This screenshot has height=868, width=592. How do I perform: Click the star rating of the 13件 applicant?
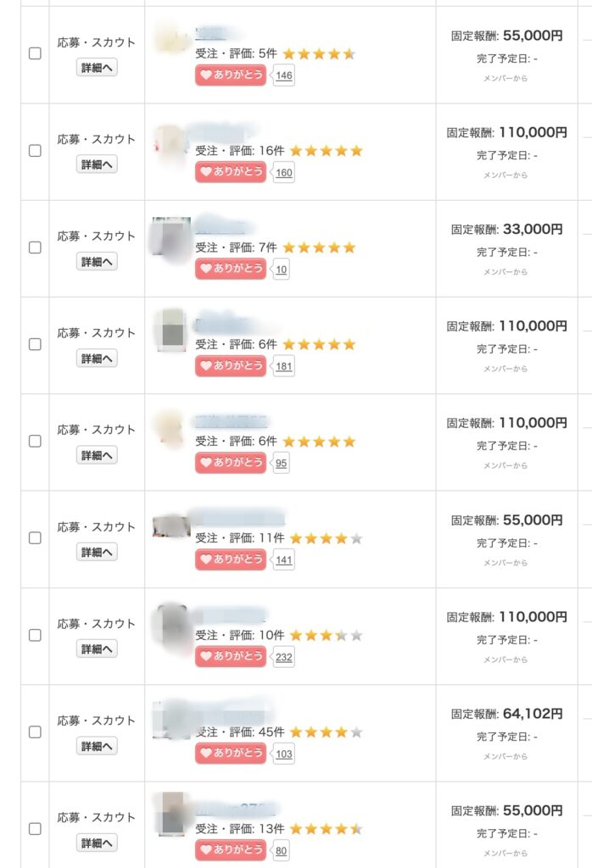click(x=326, y=829)
